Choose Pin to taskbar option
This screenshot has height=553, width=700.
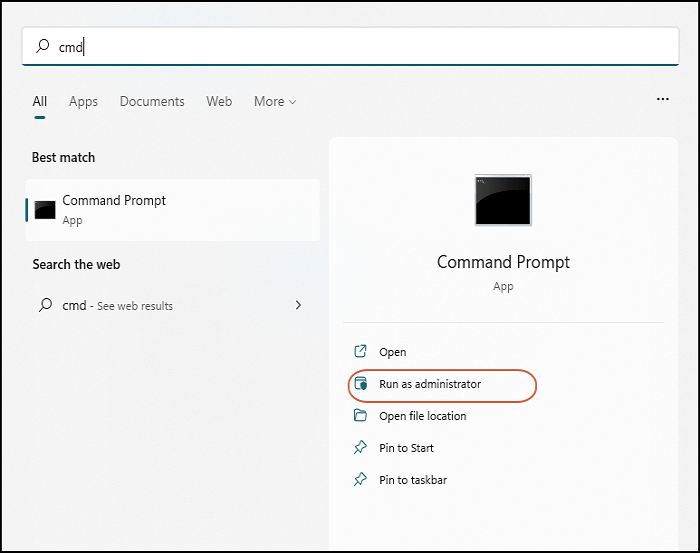coord(412,480)
